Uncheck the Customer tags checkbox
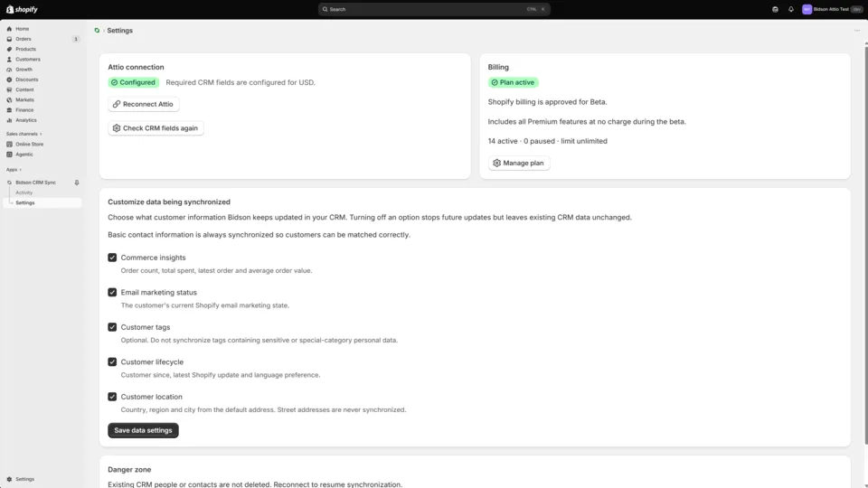868x488 pixels. point(112,327)
